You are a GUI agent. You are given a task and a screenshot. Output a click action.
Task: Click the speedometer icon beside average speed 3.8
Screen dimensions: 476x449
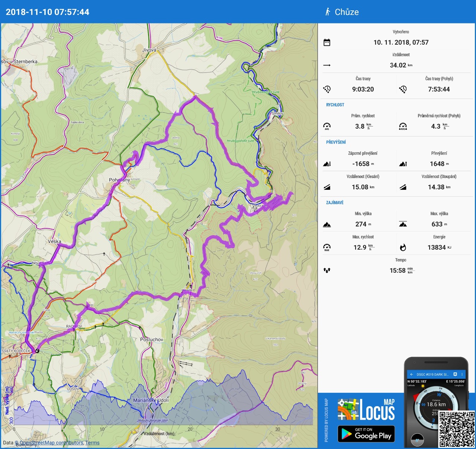tap(327, 126)
